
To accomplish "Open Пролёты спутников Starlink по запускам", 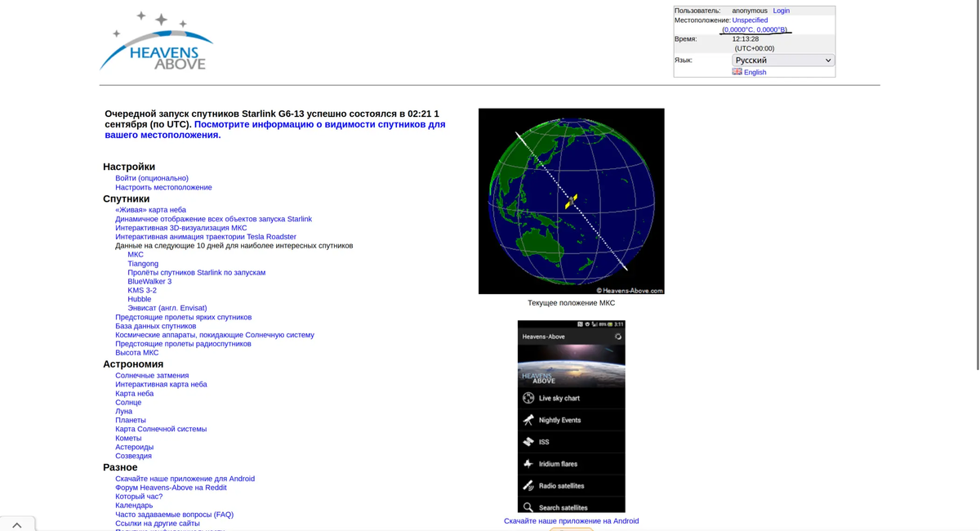I will (196, 273).
